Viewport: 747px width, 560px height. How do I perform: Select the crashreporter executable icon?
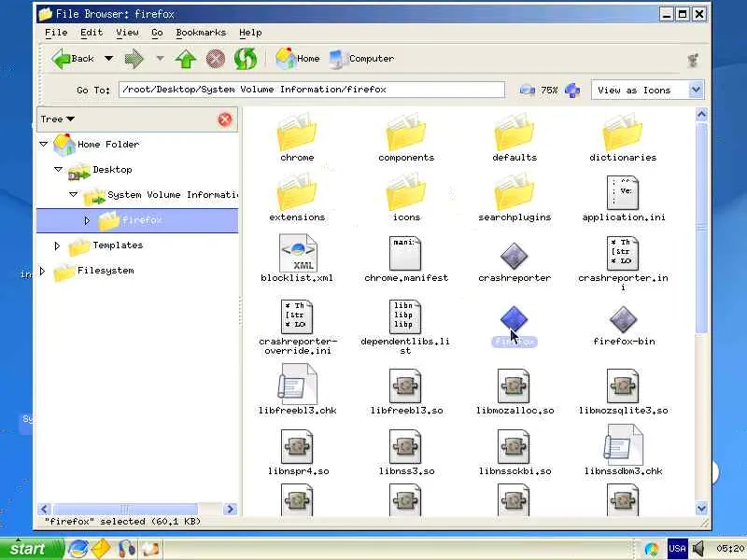pos(514,255)
